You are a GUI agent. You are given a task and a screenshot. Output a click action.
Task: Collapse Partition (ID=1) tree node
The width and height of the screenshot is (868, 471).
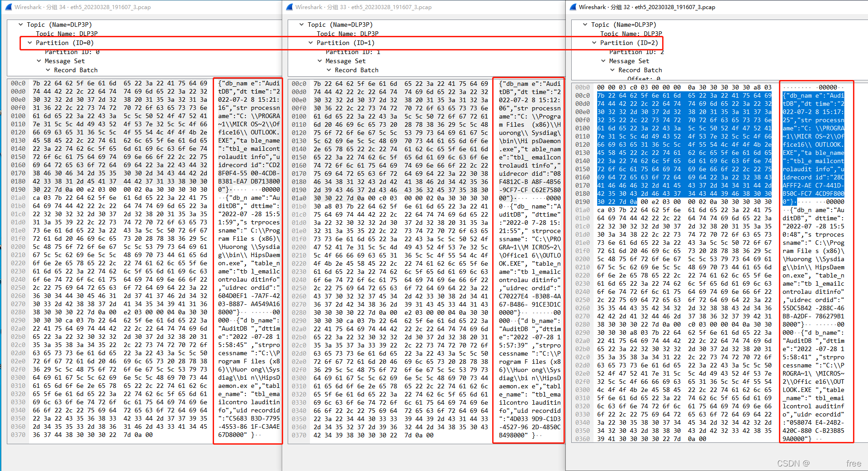[310, 43]
